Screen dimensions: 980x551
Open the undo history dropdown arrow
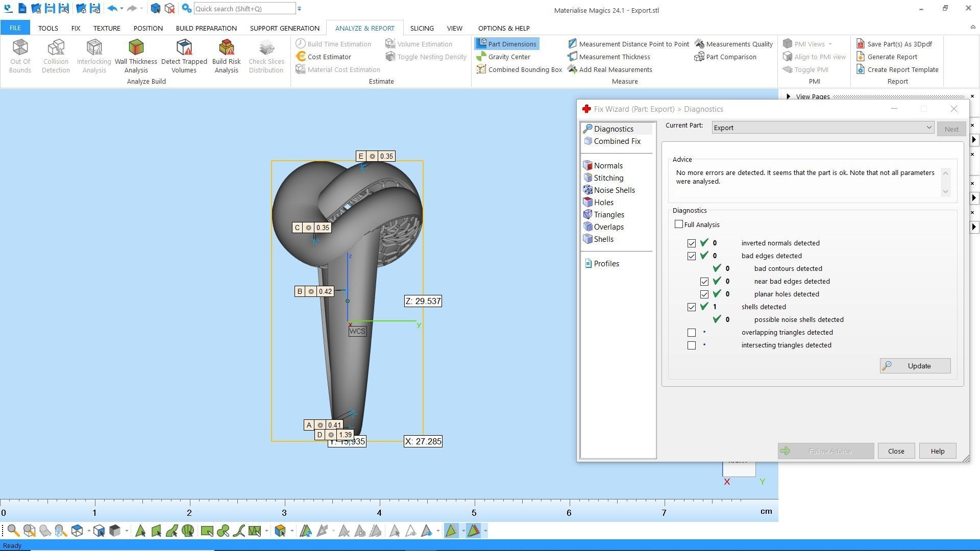click(121, 9)
